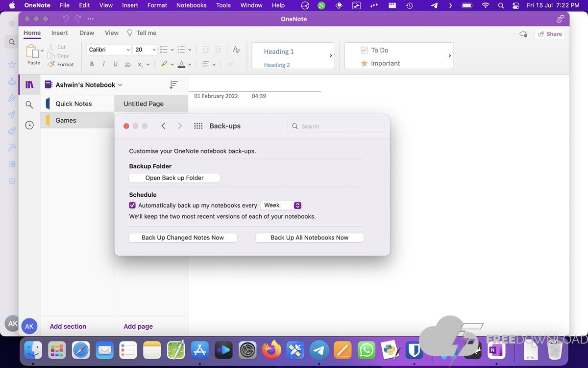Apply underline formatting
Image resolution: width=588 pixels, height=368 pixels.
[x=116, y=64]
